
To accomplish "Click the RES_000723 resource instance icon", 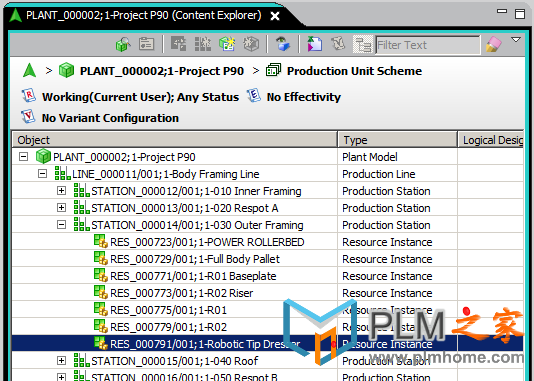I will click(101, 241).
